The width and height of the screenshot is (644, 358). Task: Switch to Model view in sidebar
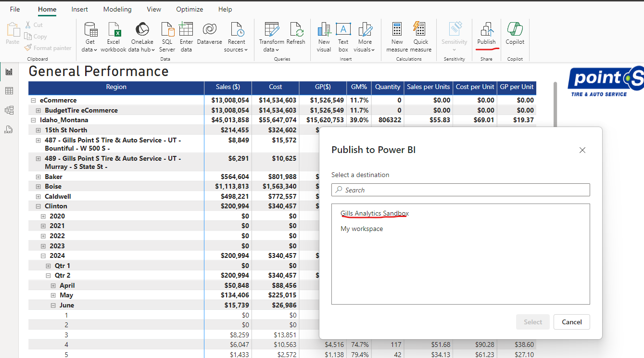(x=9, y=110)
